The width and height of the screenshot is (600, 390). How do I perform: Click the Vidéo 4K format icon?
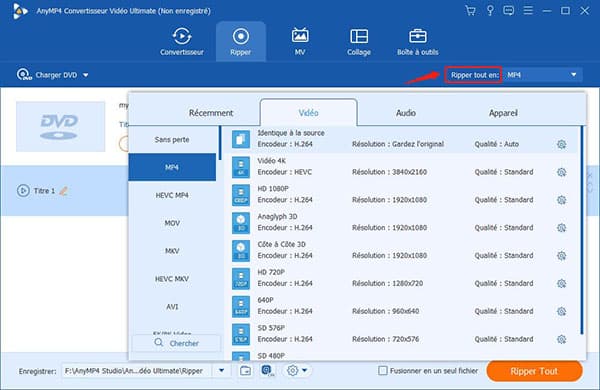point(241,167)
